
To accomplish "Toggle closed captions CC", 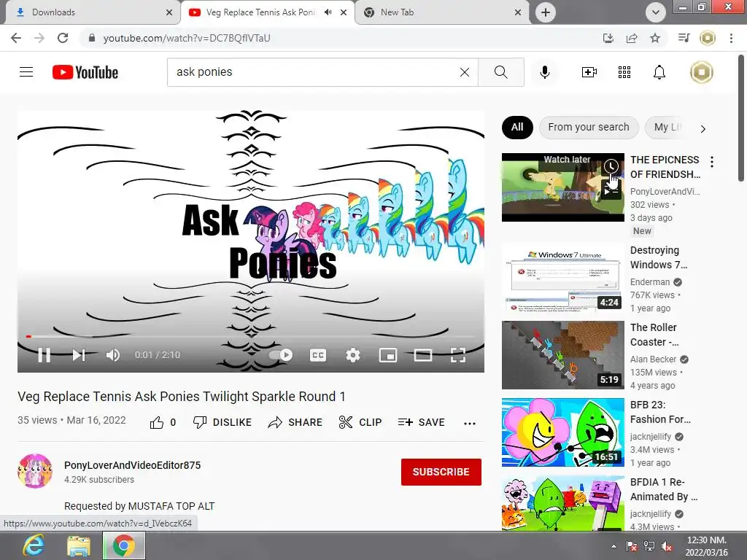I will pos(318,355).
